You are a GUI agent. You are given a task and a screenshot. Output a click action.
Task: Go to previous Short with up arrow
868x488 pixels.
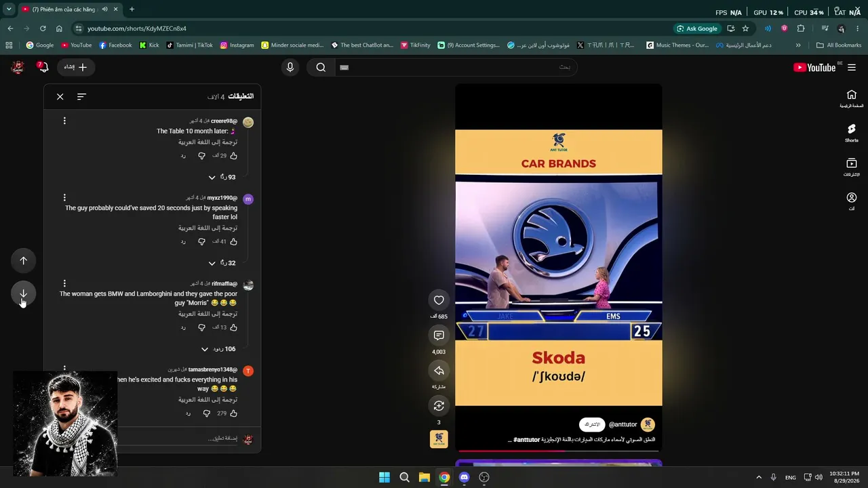click(x=23, y=261)
